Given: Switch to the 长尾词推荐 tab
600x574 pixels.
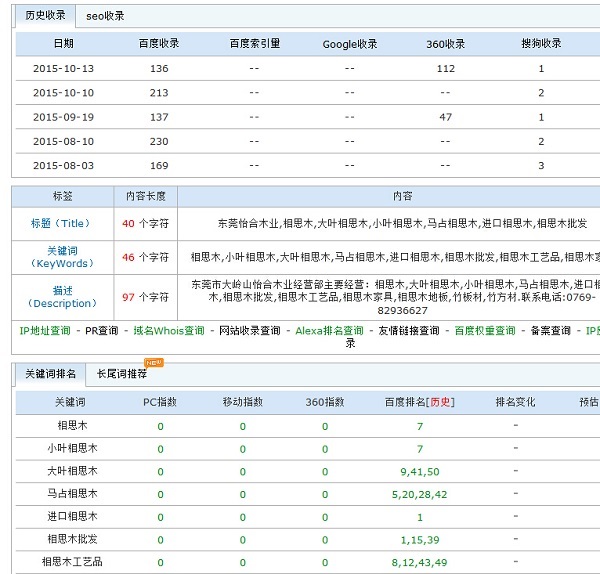Looking at the screenshot, I should (x=122, y=374).
